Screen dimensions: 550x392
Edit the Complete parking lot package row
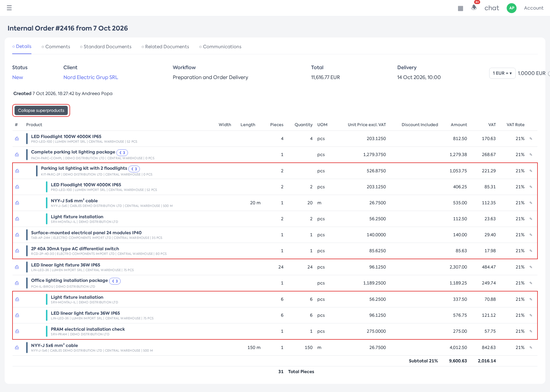(531, 155)
